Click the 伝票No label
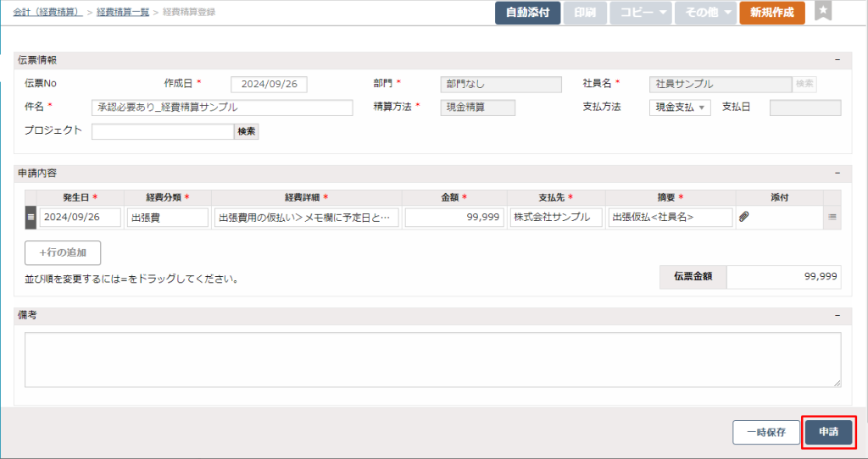The width and height of the screenshot is (868, 459). 41,84
